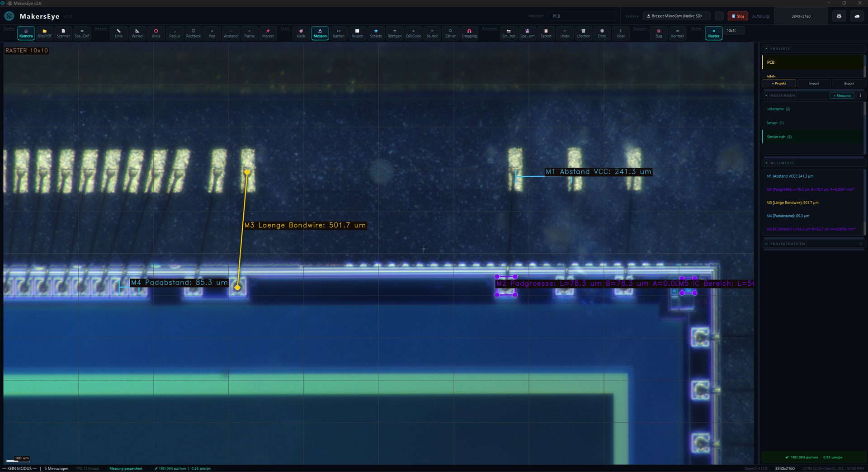The height and width of the screenshot is (472, 868).
Task: Open the 10x10 raster size dropdown
Action: click(734, 31)
